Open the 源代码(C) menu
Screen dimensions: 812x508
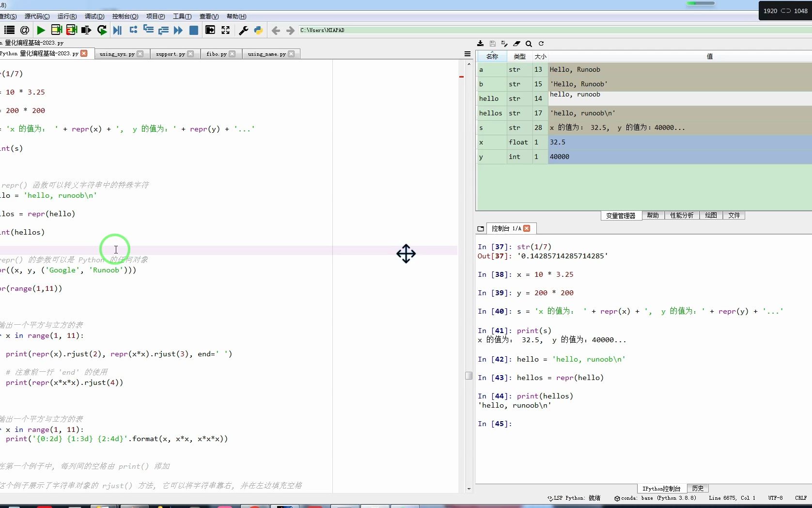pos(37,16)
